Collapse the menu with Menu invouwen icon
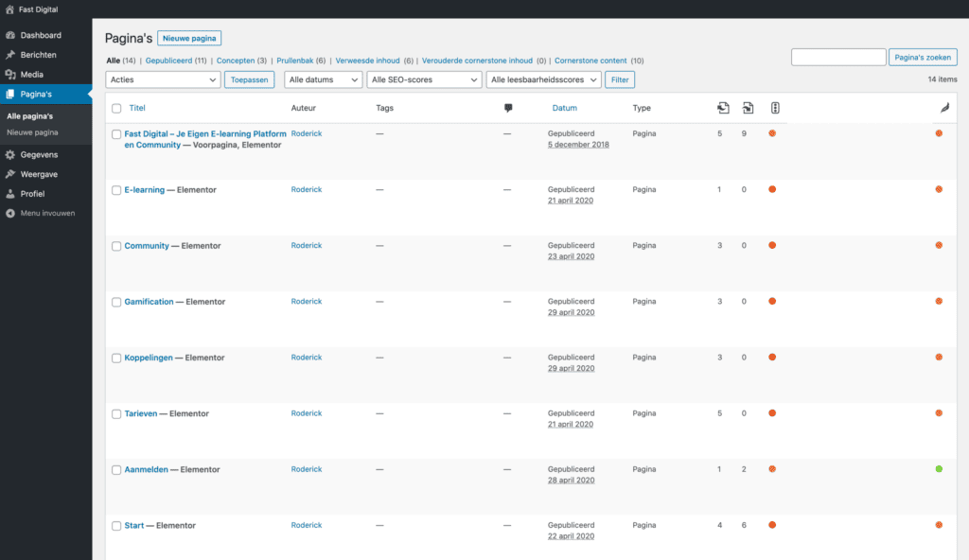The width and height of the screenshot is (969, 560). [x=10, y=213]
